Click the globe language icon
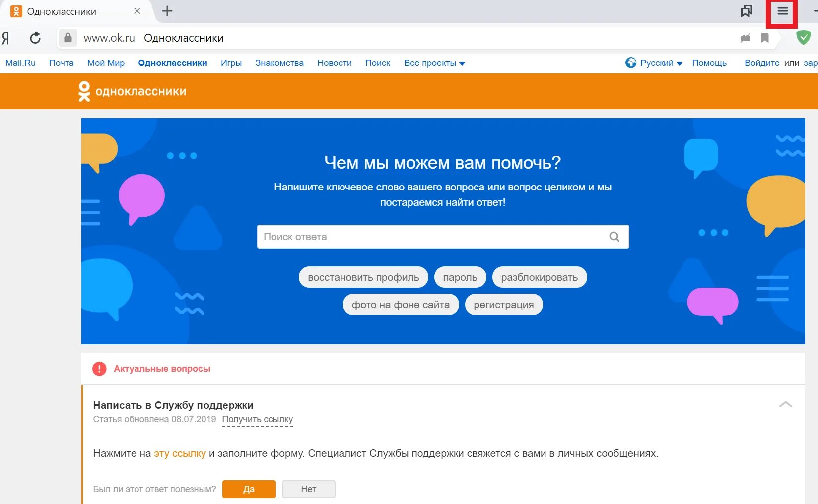Image resolution: width=818 pixels, height=504 pixels. 631,63
